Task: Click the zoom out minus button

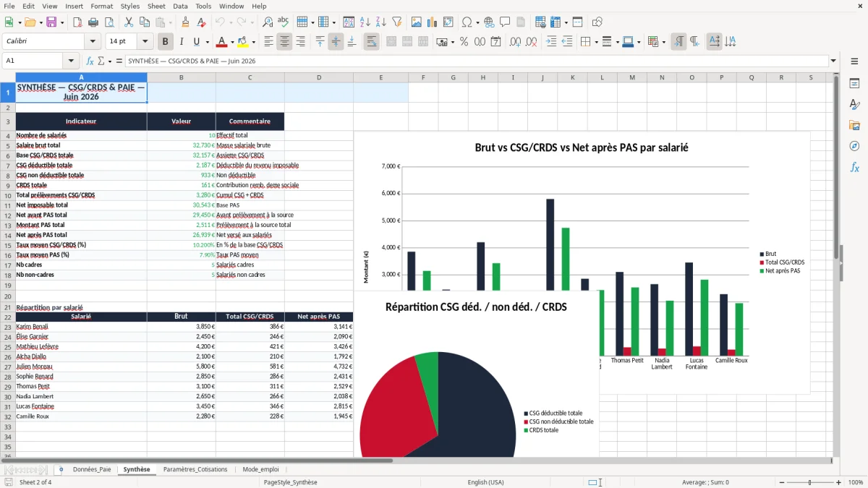Action: (x=780, y=482)
